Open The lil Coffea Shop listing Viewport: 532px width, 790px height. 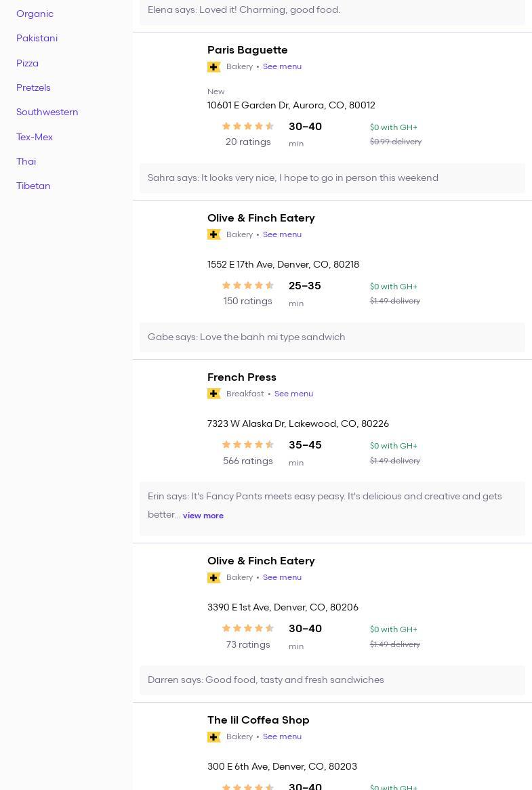pyautogui.click(x=258, y=720)
